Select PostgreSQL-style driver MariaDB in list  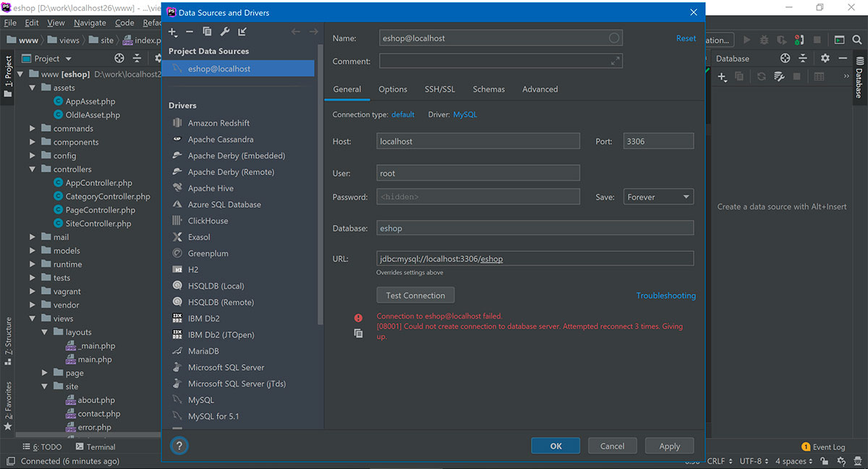[x=203, y=351]
